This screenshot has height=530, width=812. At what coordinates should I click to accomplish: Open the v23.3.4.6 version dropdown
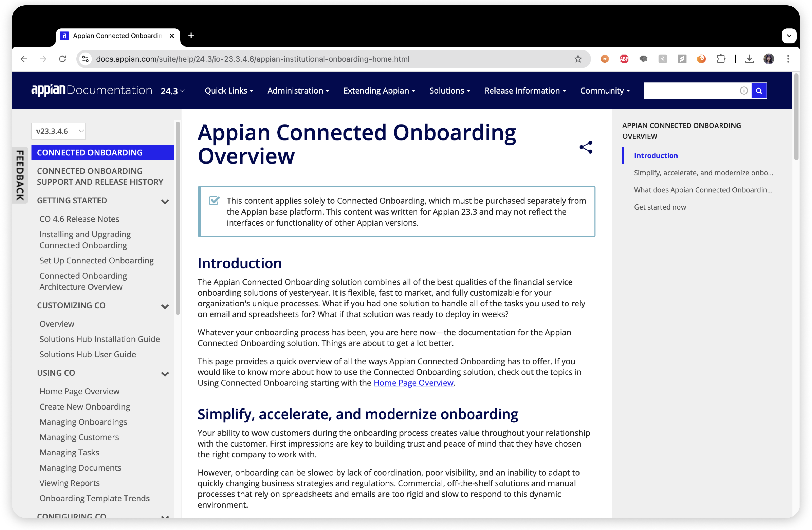(59, 131)
